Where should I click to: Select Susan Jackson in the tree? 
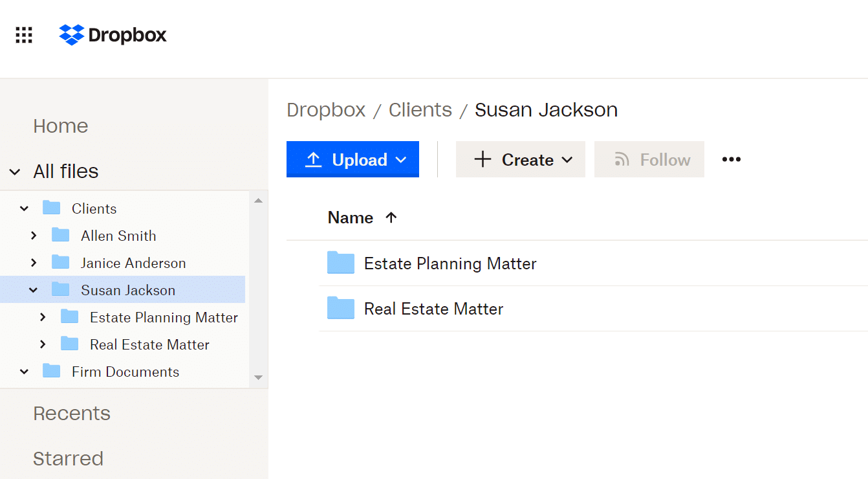[x=128, y=290]
